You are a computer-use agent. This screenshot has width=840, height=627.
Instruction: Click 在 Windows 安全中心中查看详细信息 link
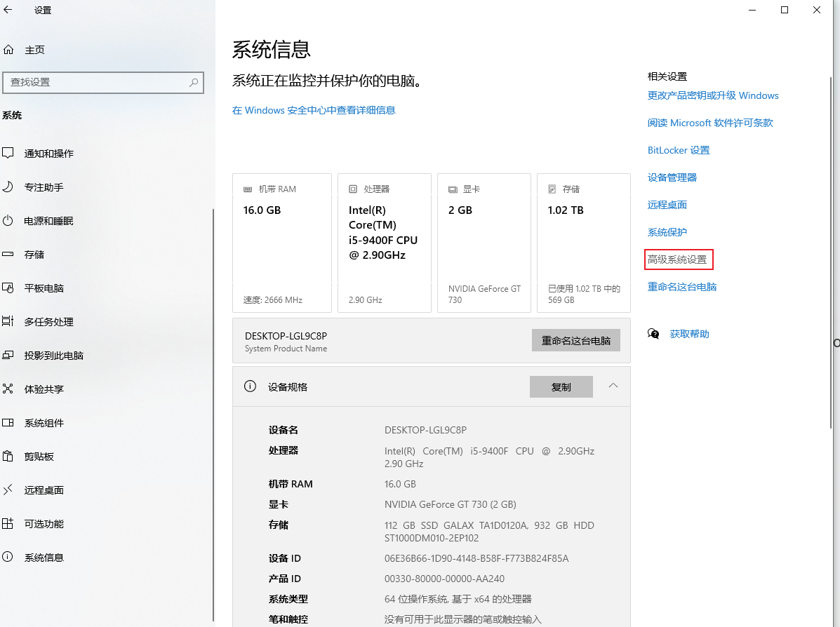click(314, 110)
